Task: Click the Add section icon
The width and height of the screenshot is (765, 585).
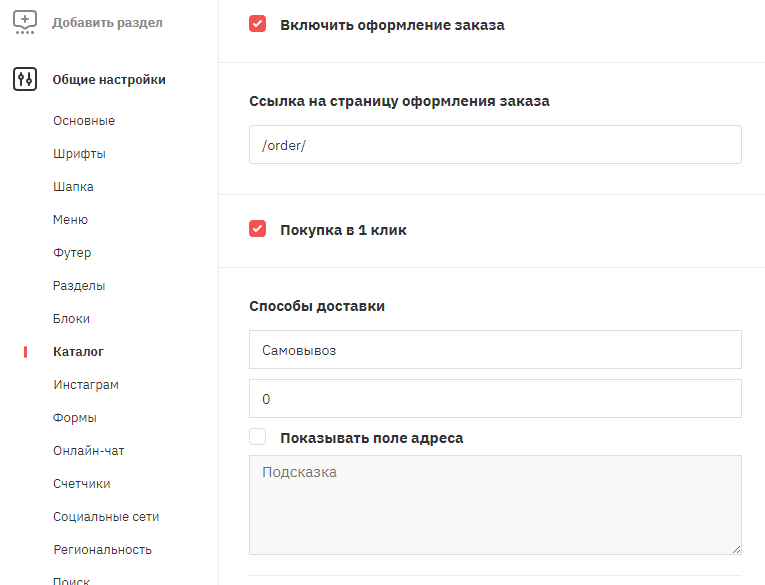Action: click(24, 22)
